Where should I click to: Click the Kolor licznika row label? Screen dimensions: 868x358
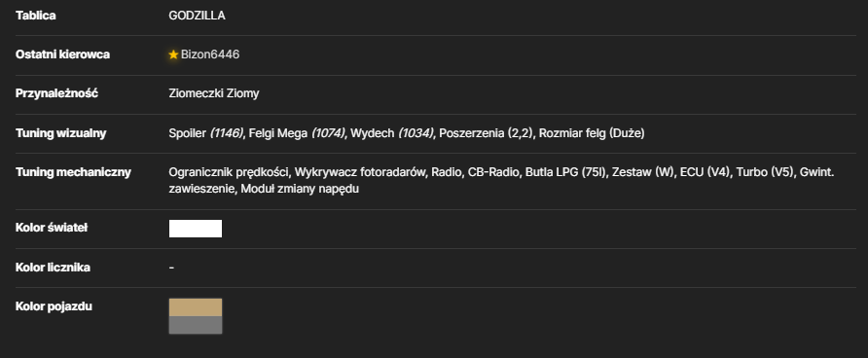(53, 268)
